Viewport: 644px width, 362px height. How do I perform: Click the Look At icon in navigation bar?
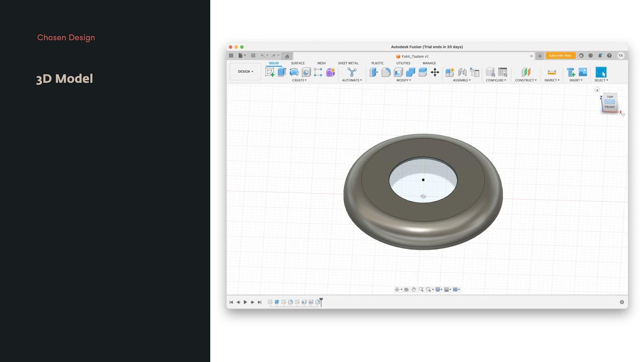click(x=407, y=290)
